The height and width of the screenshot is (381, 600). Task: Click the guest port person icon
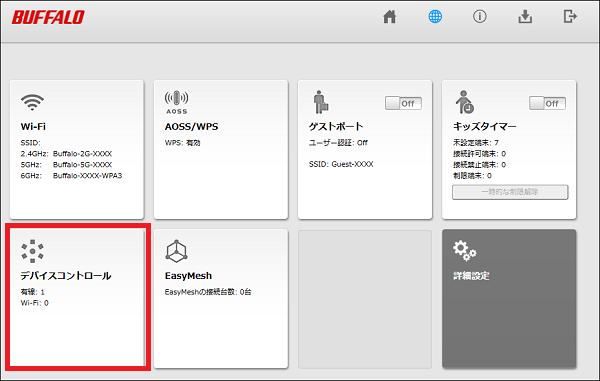point(321,102)
